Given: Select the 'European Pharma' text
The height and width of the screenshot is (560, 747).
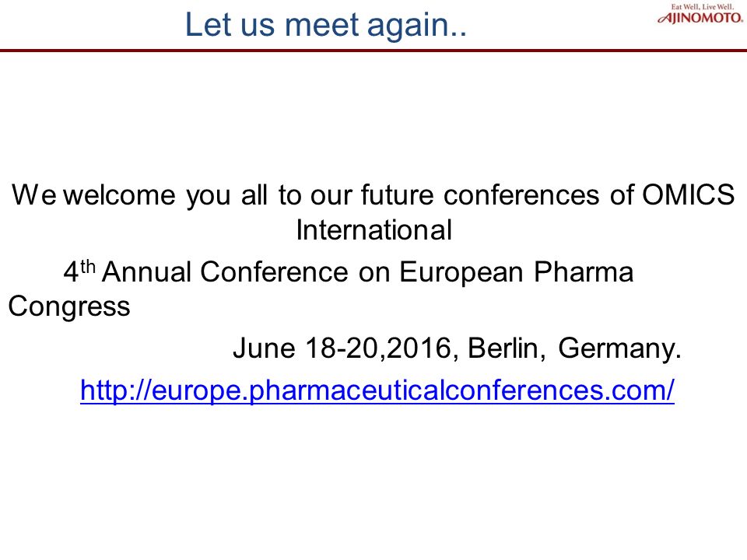Looking at the screenshot, I should [x=517, y=272].
